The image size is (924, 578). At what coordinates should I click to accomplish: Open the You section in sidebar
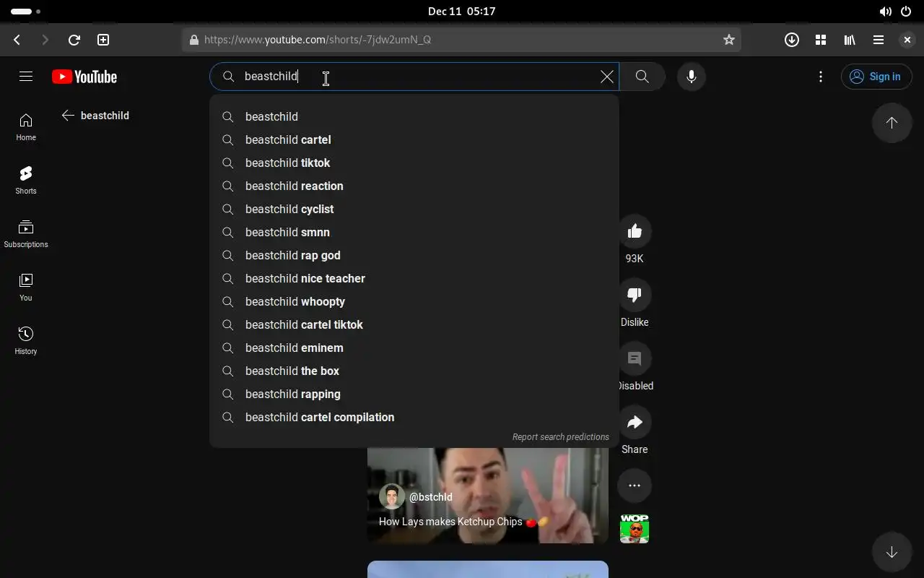tap(26, 288)
